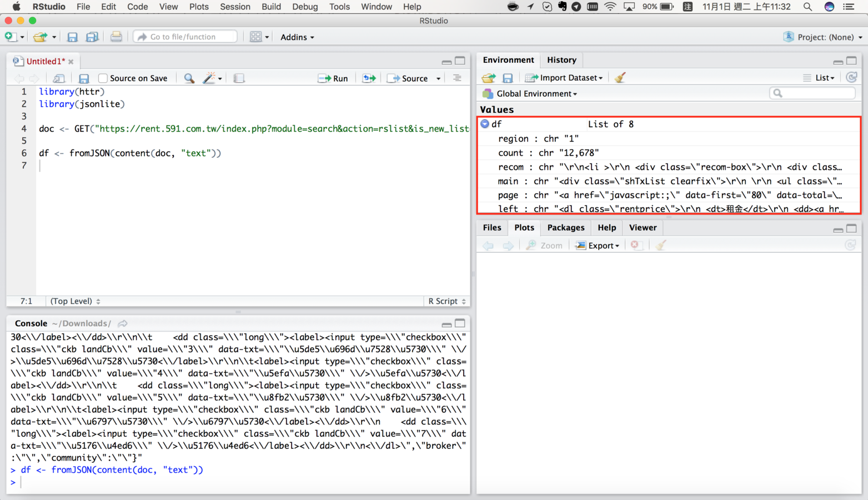Open the Global Environment dropdown
The height and width of the screenshot is (500, 868).
tap(530, 94)
